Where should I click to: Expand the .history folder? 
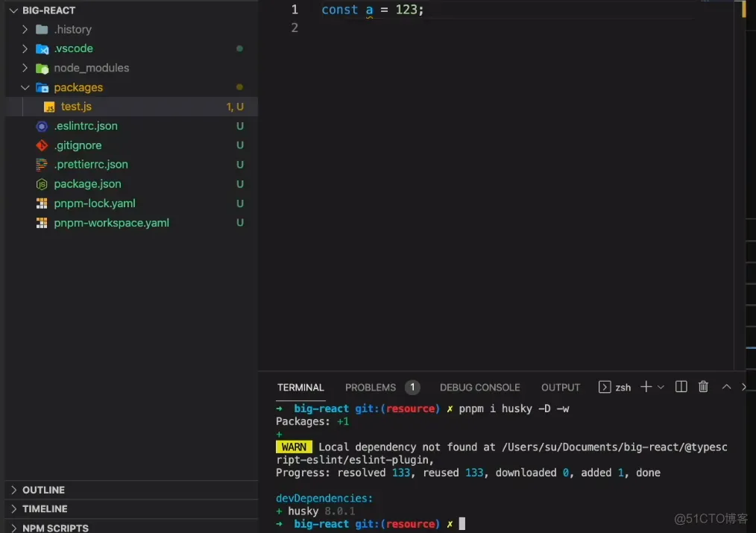pos(25,29)
